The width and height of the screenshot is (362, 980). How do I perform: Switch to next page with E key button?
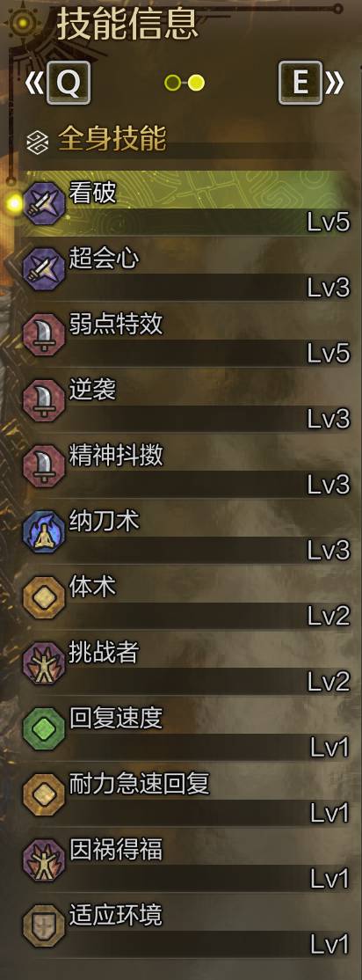[300, 83]
